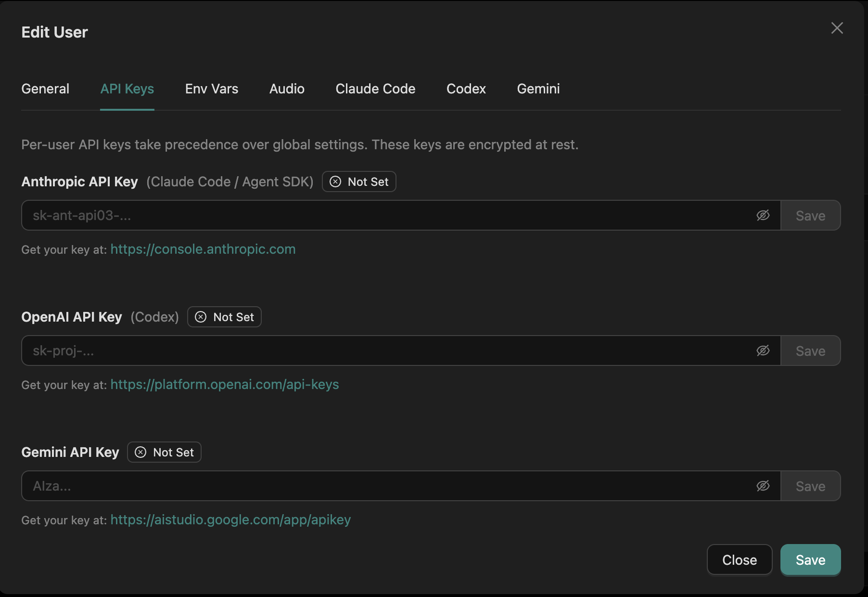Click inside the Gemini API key input field

(x=337, y=486)
